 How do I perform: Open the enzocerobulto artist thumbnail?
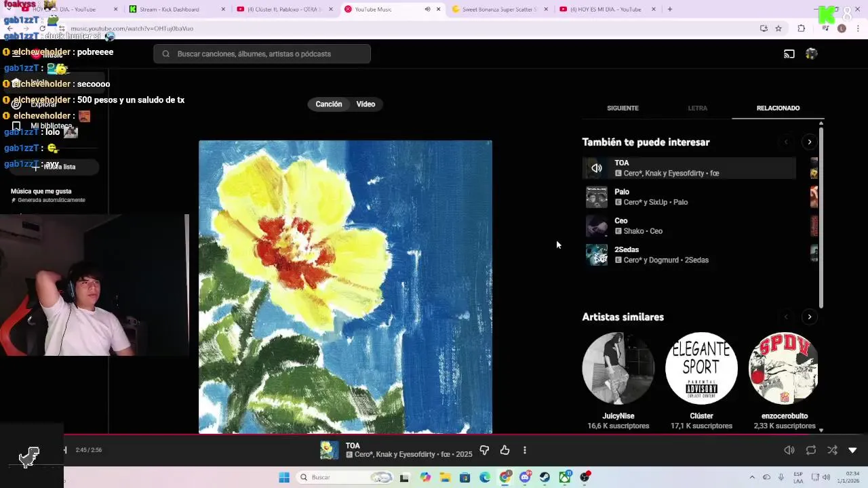tap(783, 368)
